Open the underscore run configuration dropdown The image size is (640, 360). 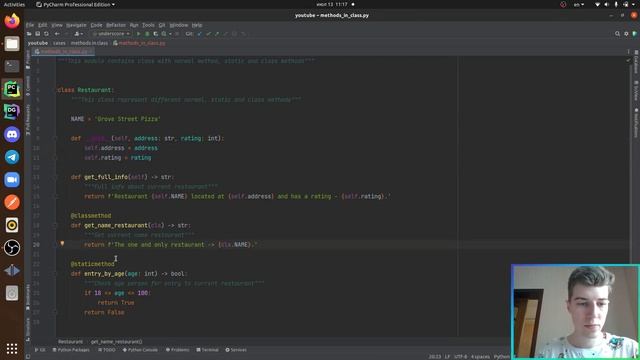tap(111, 34)
